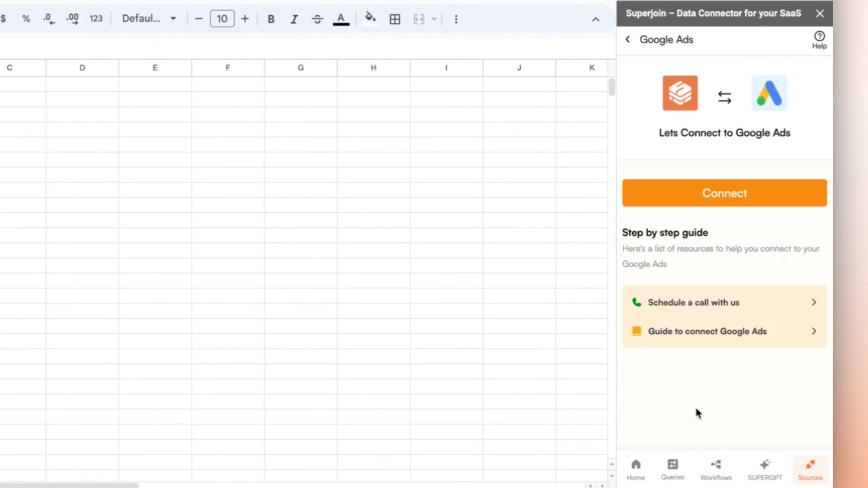Select column E header

(155, 68)
